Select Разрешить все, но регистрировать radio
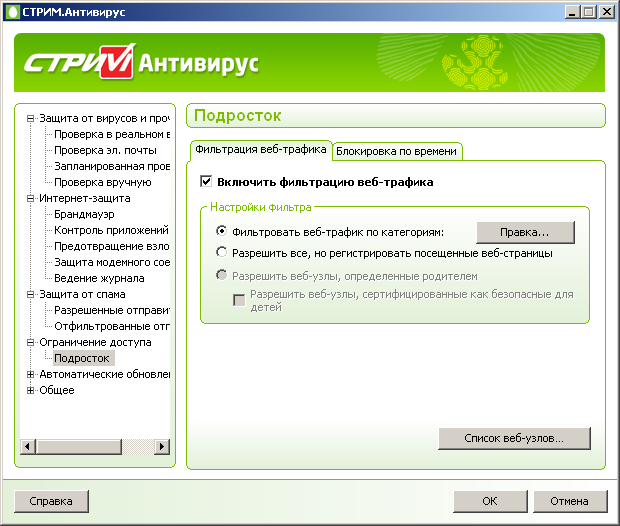The image size is (620, 526). click(x=221, y=252)
